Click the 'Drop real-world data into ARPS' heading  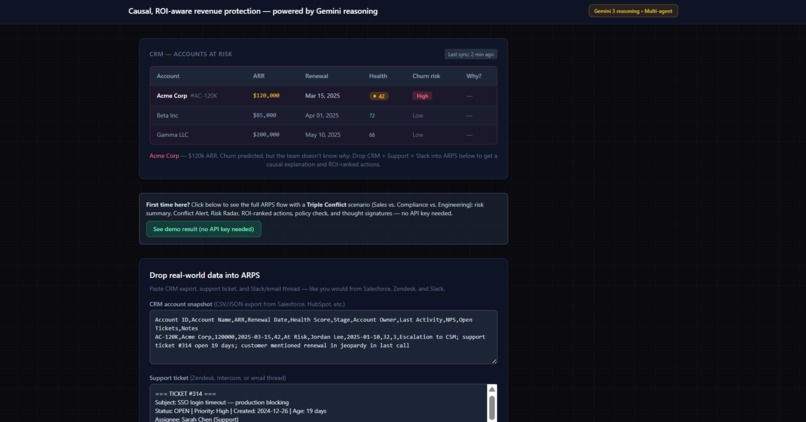click(x=205, y=276)
